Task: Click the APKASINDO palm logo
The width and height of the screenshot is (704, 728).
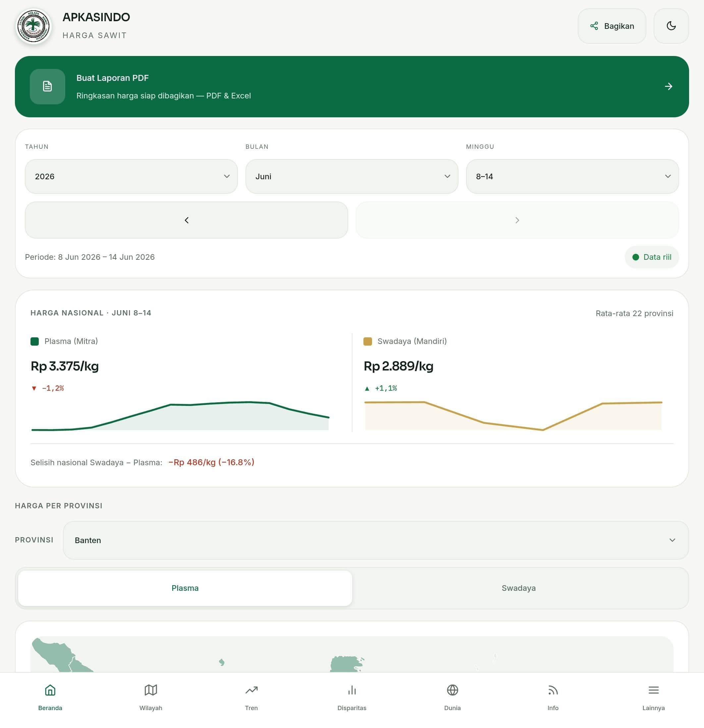Action: 33,26
